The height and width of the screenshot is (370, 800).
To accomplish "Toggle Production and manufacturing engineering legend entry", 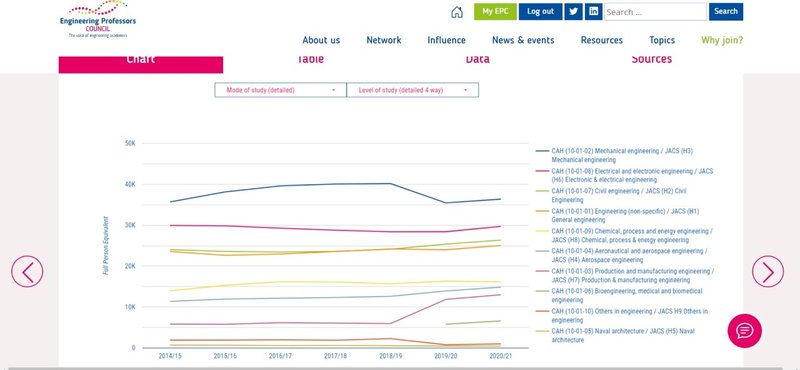I will (x=624, y=276).
